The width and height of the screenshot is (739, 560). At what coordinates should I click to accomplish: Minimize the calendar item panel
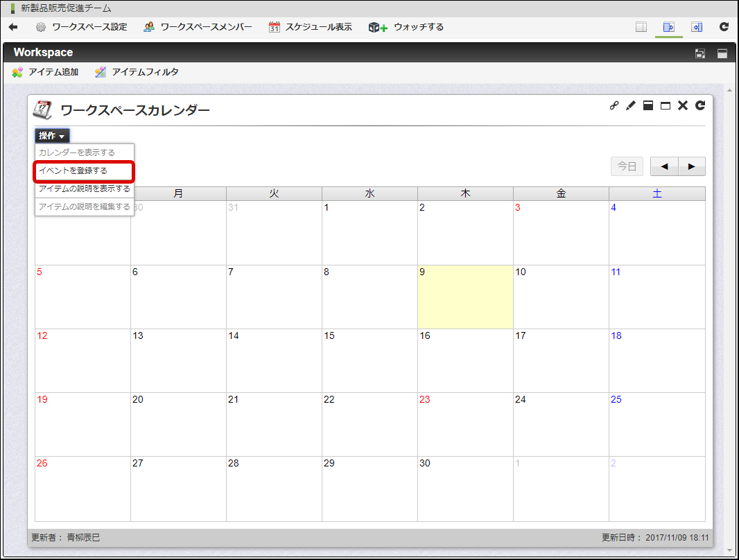tap(648, 105)
